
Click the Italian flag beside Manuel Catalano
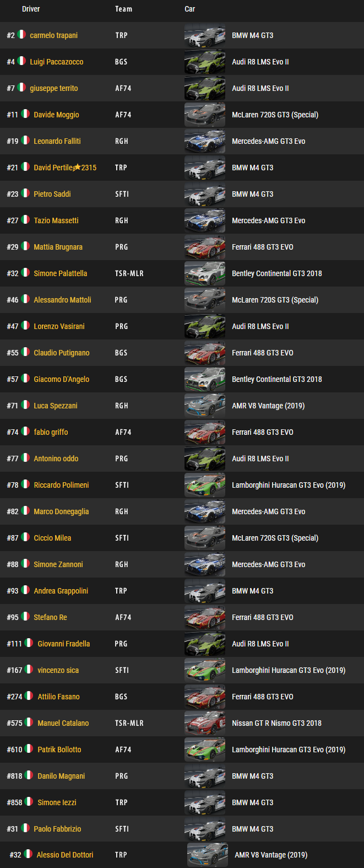[29, 723]
